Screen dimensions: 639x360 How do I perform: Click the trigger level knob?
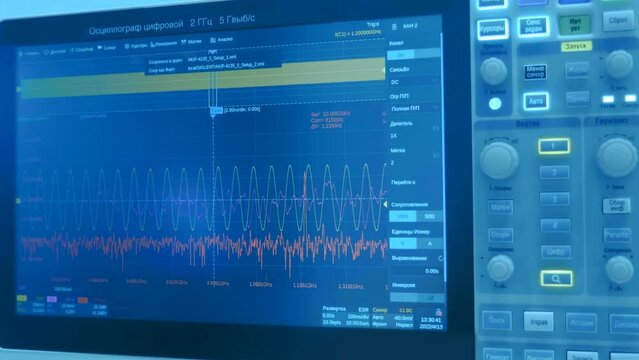click(619, 64)
